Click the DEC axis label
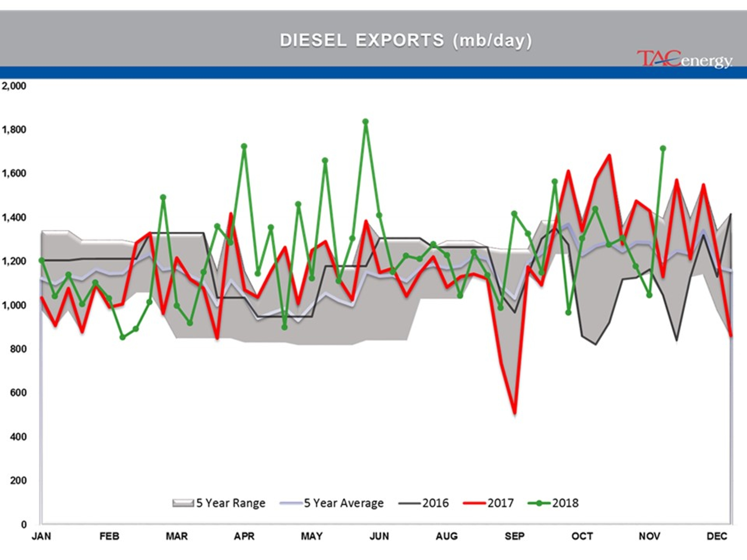 [717, 536]
